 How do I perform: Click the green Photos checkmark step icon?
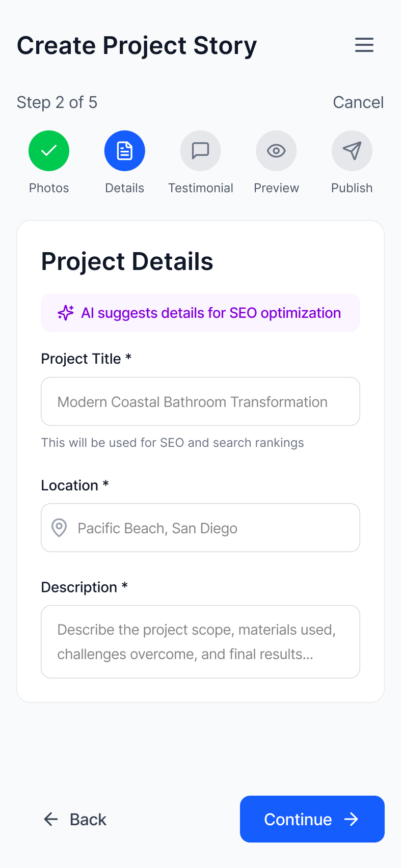[49, 151]
